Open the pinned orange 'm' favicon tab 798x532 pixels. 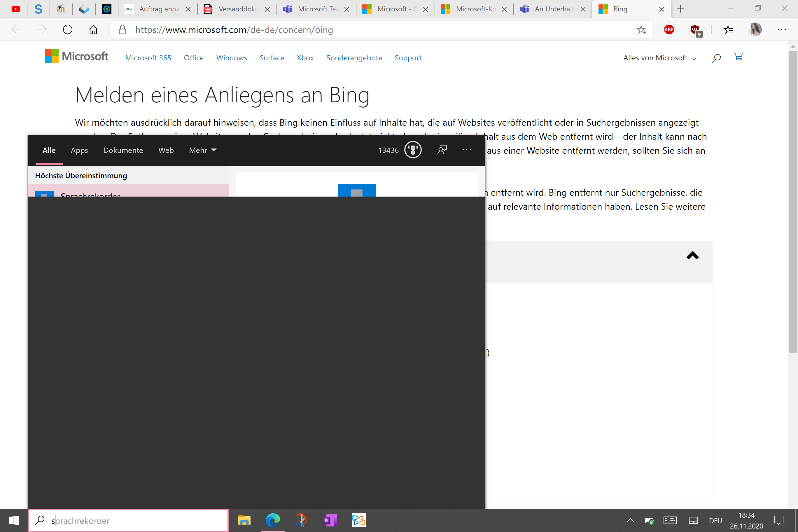point(61,9)
